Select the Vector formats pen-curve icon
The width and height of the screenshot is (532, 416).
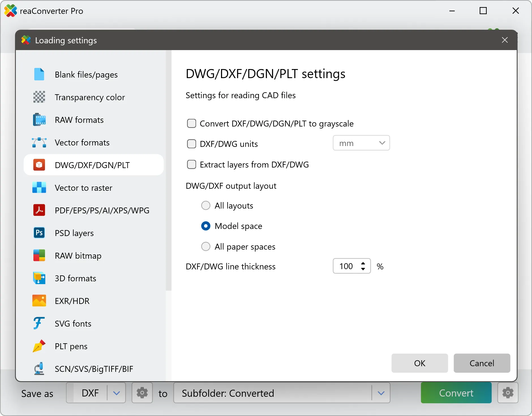point(39,142)
